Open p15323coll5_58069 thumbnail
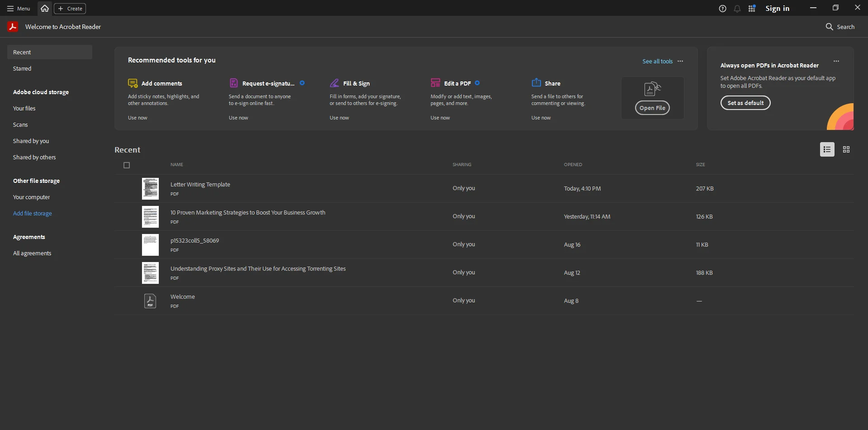Viewport: 868px width, 430px height. pos(150,245)
